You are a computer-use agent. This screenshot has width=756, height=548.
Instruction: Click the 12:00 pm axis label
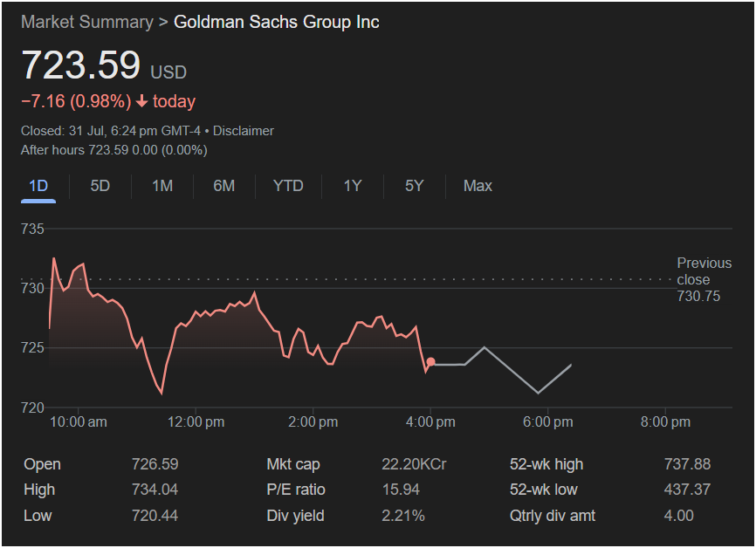[196, 422]
